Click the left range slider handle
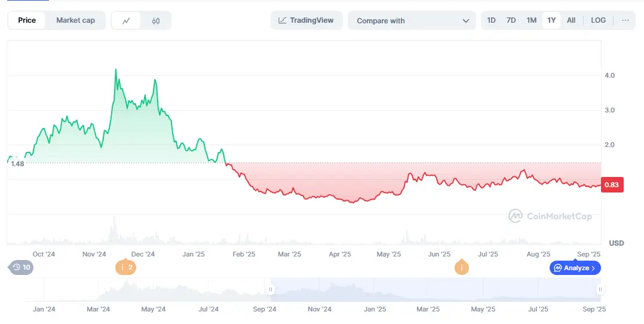 (271, 289)
